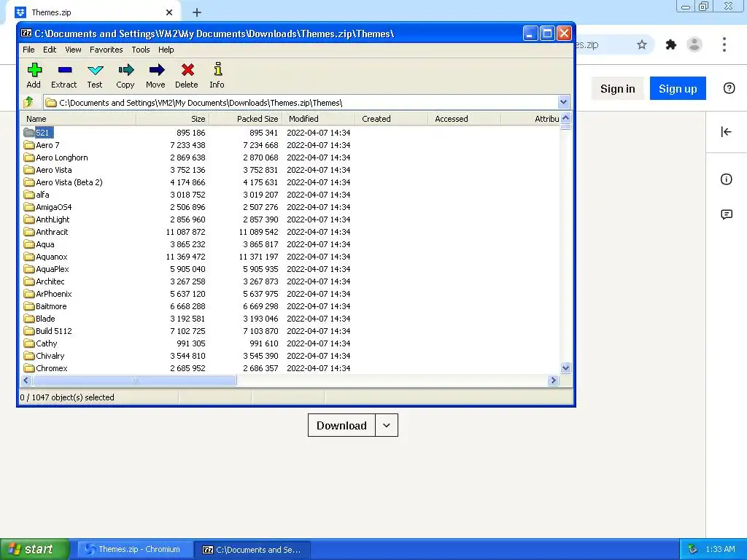Click the Add toolbar icon
The width and height of the screenshot is (747, 560).
(34, 70)
